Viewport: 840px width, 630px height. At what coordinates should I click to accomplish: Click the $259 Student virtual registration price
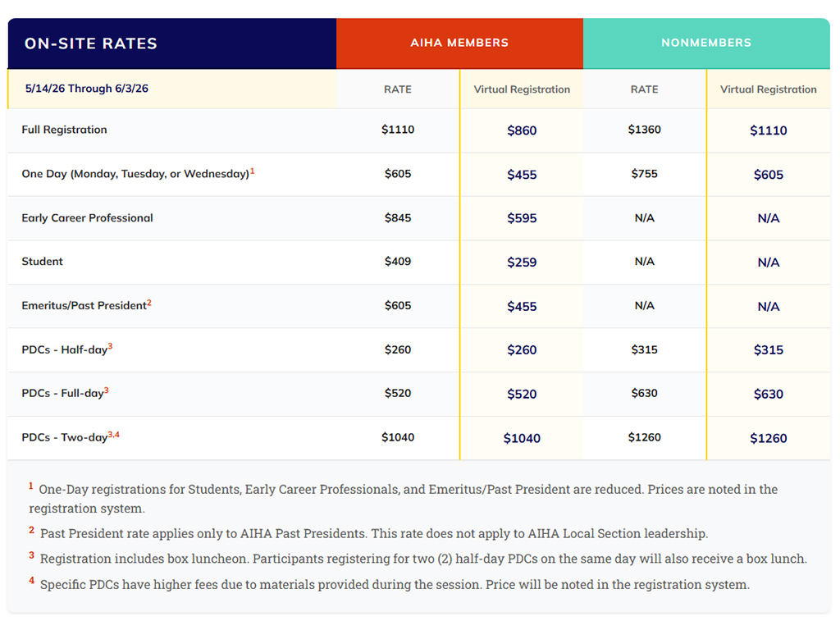click(x=522, y=262)
